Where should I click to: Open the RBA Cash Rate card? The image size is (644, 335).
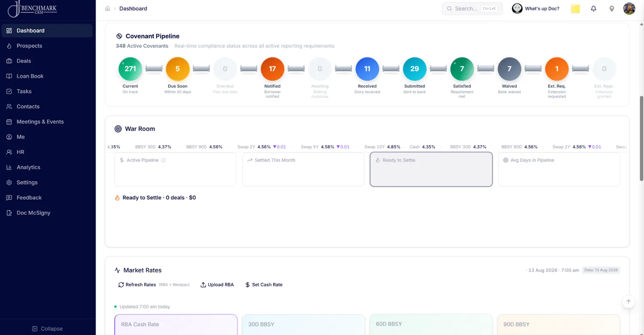176,325
